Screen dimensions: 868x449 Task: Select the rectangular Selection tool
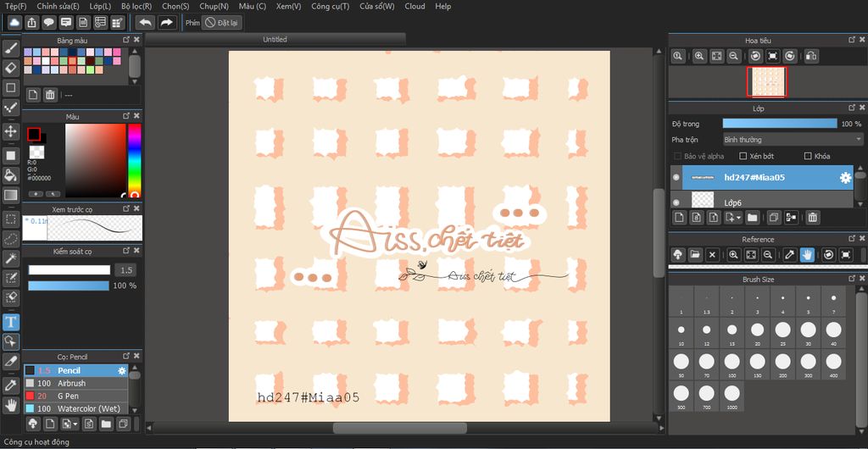point(10,219)
